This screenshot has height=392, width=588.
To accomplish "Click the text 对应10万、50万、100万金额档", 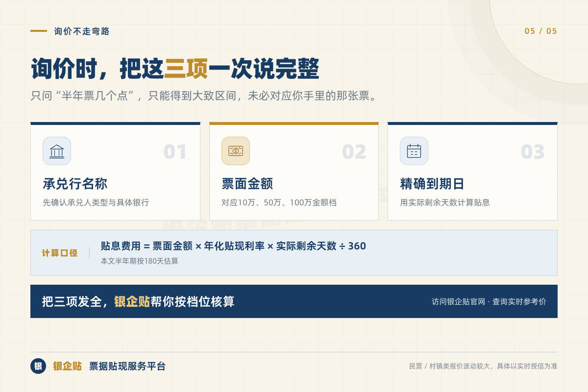I will pos(279,202).
